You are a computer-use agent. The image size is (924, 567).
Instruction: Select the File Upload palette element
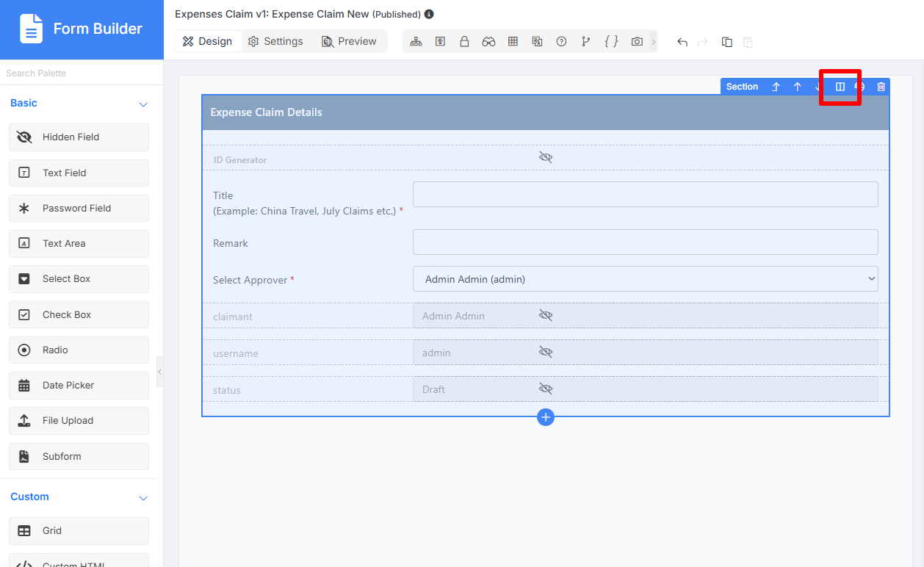point(79,421)
